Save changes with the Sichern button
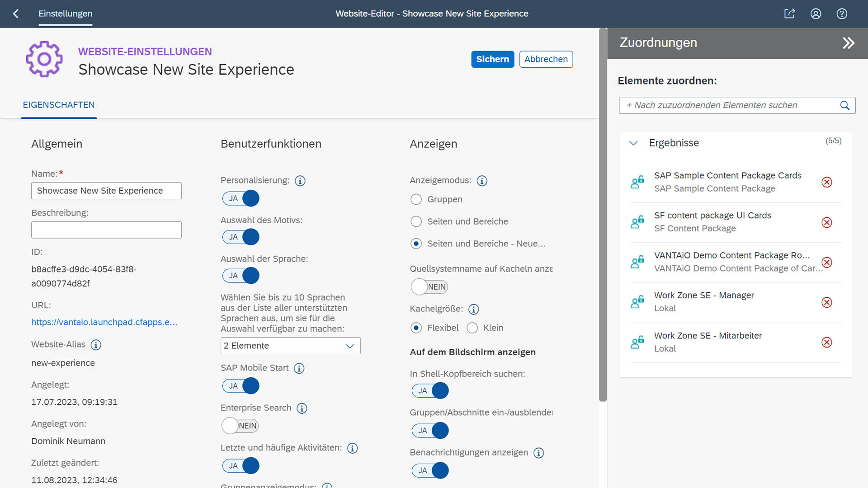Screen dimensions: 868x488 492,59
